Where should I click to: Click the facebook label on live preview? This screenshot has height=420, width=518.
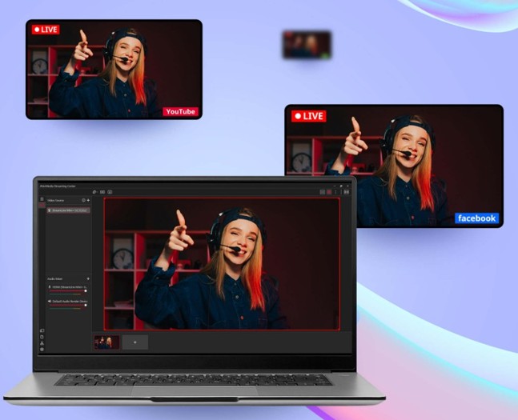477,218
